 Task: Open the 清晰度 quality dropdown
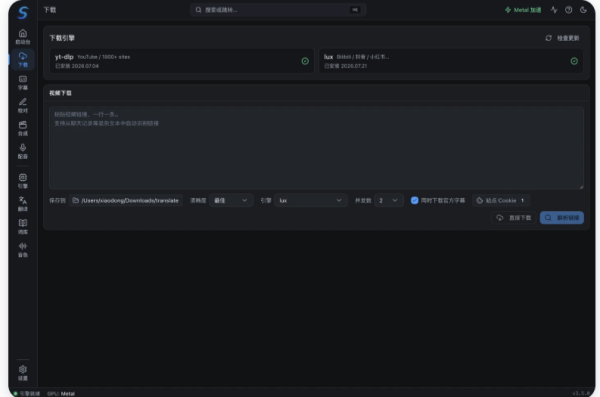pyautogui.click(x=231, y=200)
